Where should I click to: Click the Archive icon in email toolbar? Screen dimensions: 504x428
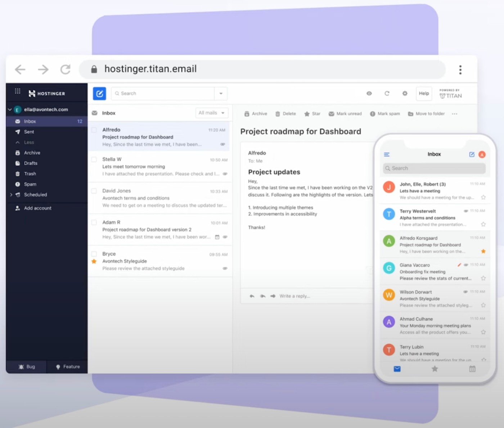click(247, 114)
